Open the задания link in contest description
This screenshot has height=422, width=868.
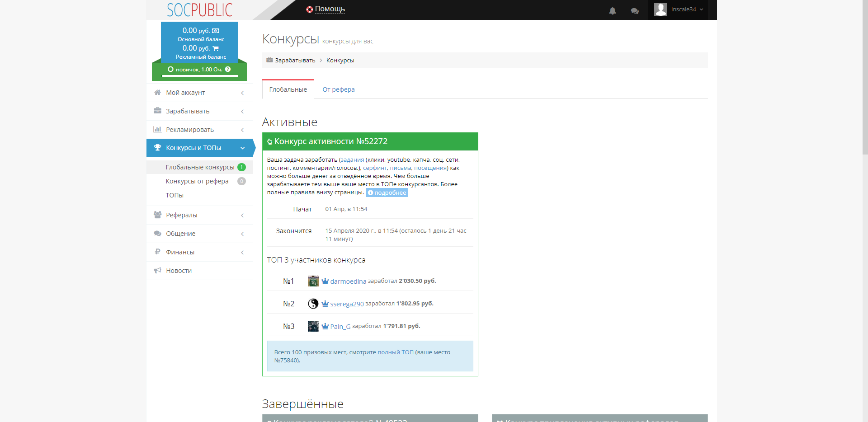point(352,159)
